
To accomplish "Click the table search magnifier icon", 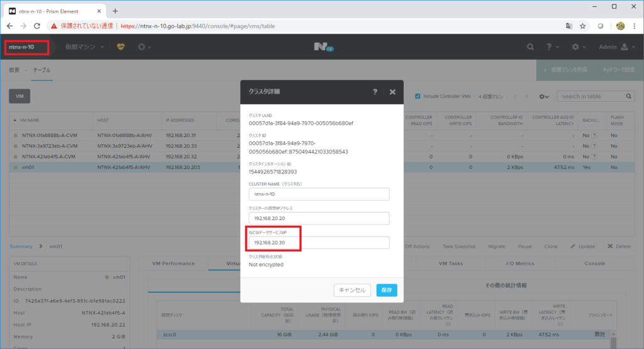I will 629,96.
